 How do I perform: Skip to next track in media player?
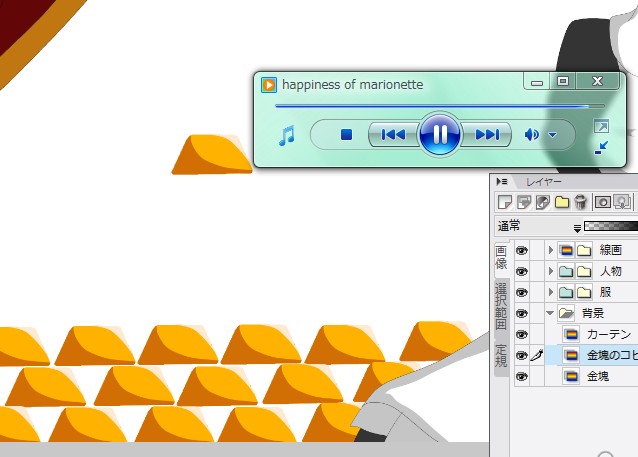[487, 134]
